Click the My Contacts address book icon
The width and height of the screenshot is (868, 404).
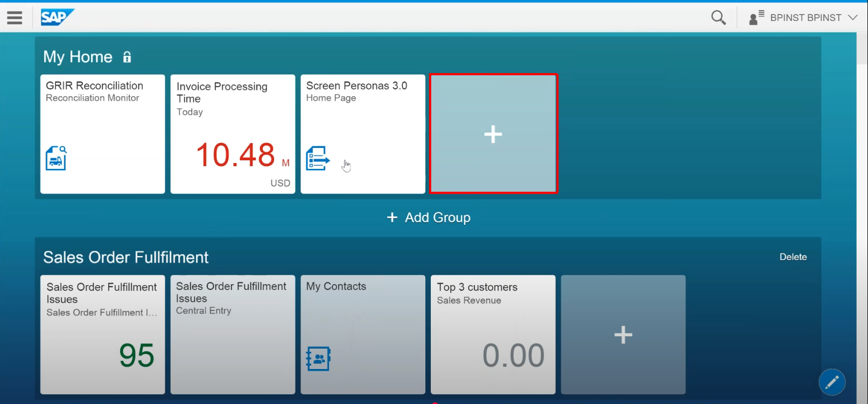318,358
